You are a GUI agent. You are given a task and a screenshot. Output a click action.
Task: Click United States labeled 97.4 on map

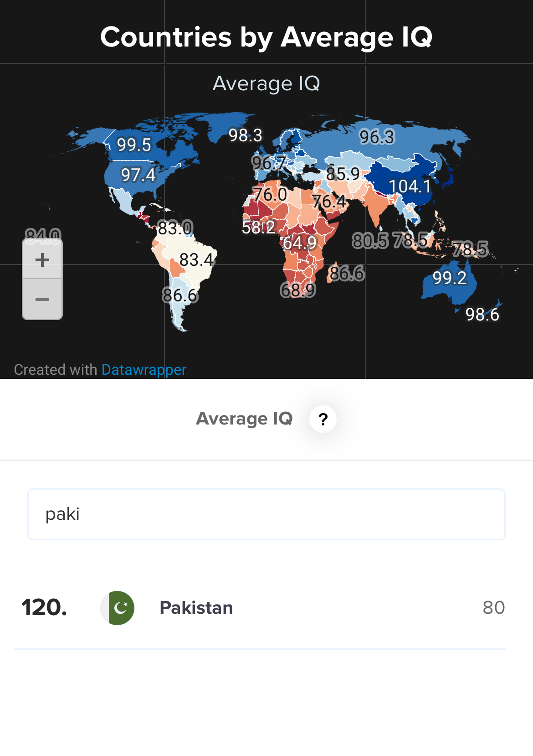(138, 175)
